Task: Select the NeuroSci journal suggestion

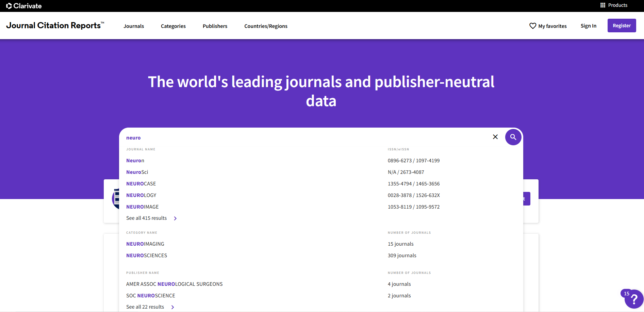Action: (x=137, y=172)
